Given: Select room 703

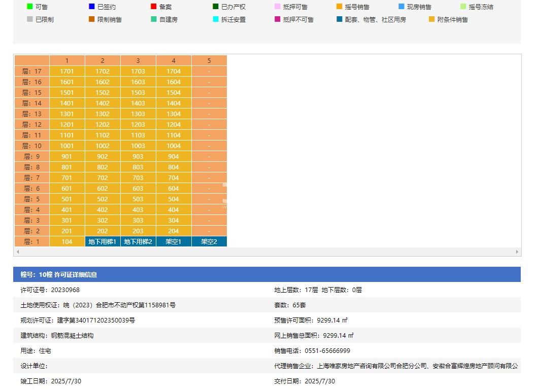Looking at the screenshot, I should coord(138,177).
